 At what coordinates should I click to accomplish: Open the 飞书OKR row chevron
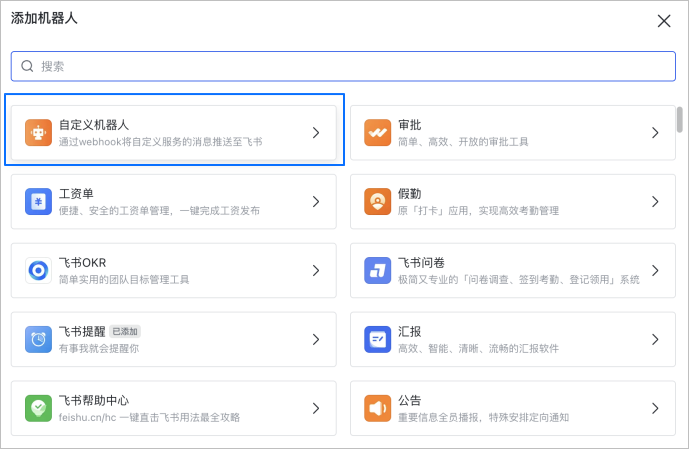point(316,271)
